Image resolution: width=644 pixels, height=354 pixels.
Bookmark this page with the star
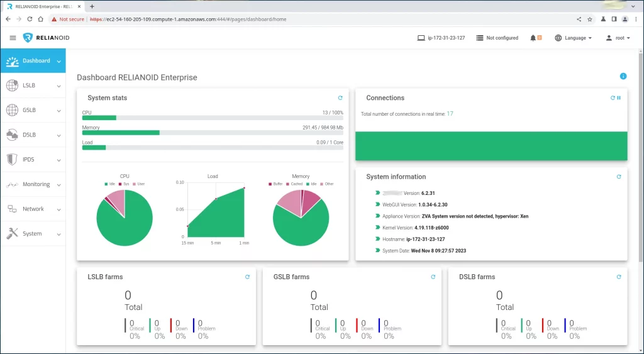click(x=590, y=19)
